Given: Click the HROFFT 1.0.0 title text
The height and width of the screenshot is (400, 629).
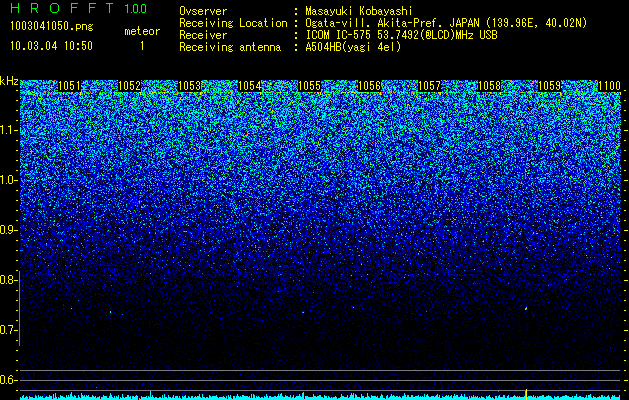Looking at the screenshot, I should (79, 8).
